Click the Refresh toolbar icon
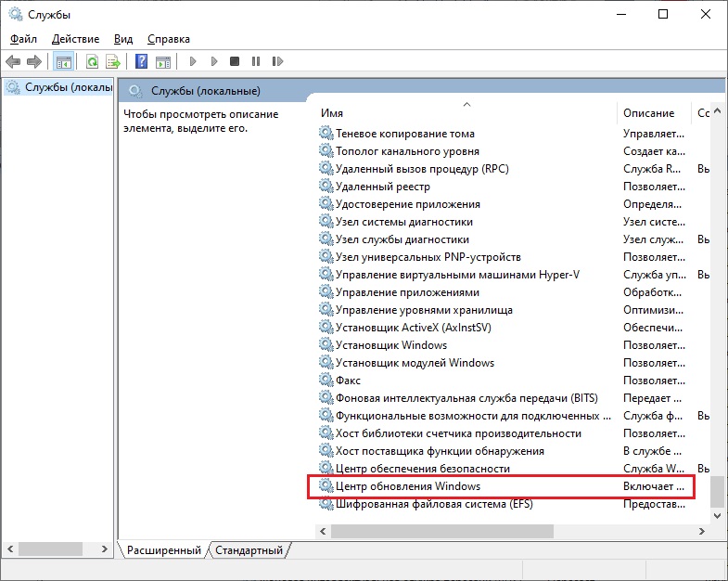The height and width of the screenshot is (581, 728). [x=92, y=61]
